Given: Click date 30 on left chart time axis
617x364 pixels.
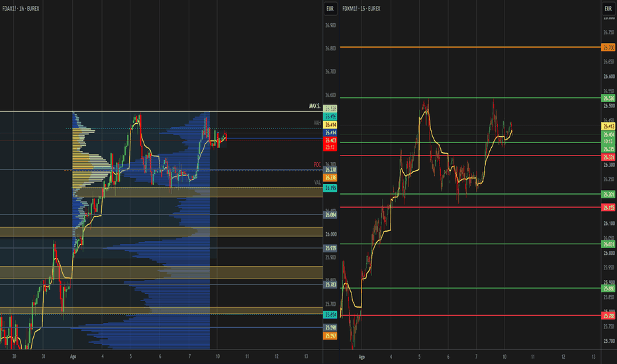Looking at the screenshot, I should 14,357.
